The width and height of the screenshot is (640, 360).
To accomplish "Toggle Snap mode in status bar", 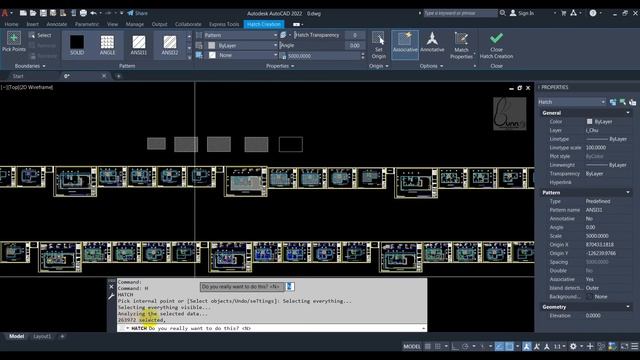I will click(x=438, y=347).
